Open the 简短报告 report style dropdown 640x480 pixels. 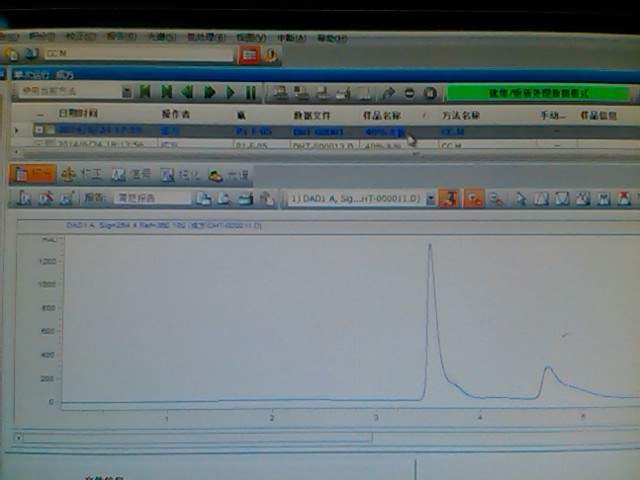click(152, 198)
